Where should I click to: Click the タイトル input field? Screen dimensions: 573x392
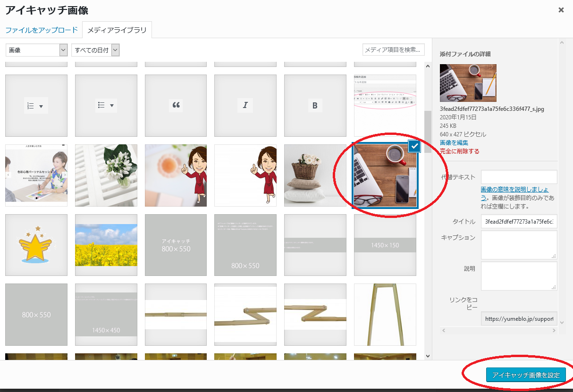click(519, 222)
